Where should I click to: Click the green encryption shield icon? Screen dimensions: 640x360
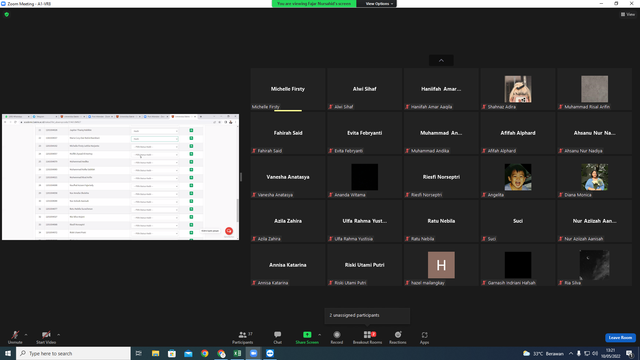[x=7, y=14]
